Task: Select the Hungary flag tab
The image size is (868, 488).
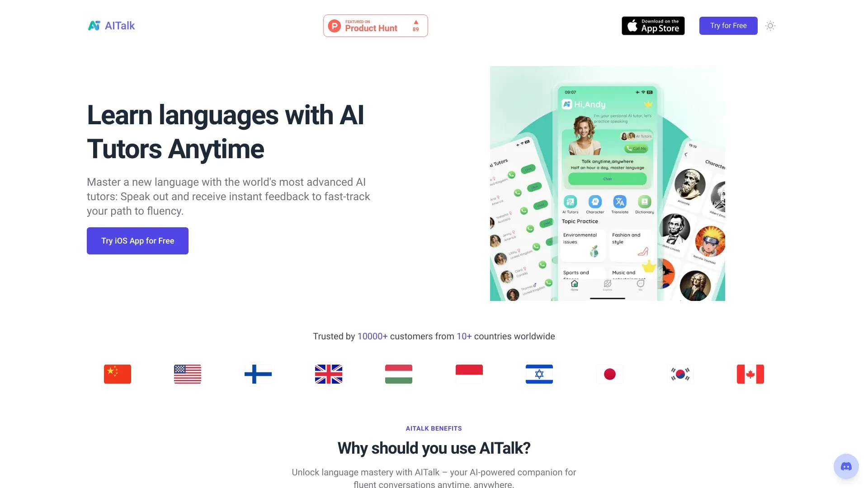Action: [x=398, y=374]
